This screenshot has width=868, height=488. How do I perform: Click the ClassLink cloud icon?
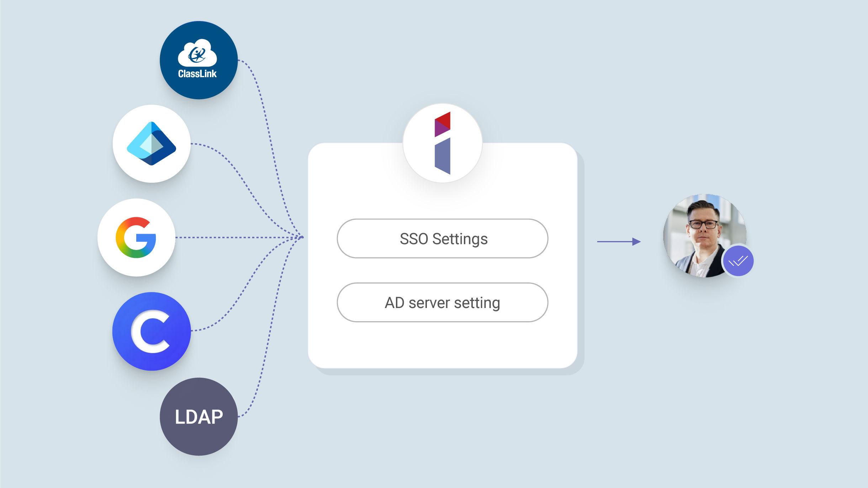pyautogui.click(x=199, y=60)
